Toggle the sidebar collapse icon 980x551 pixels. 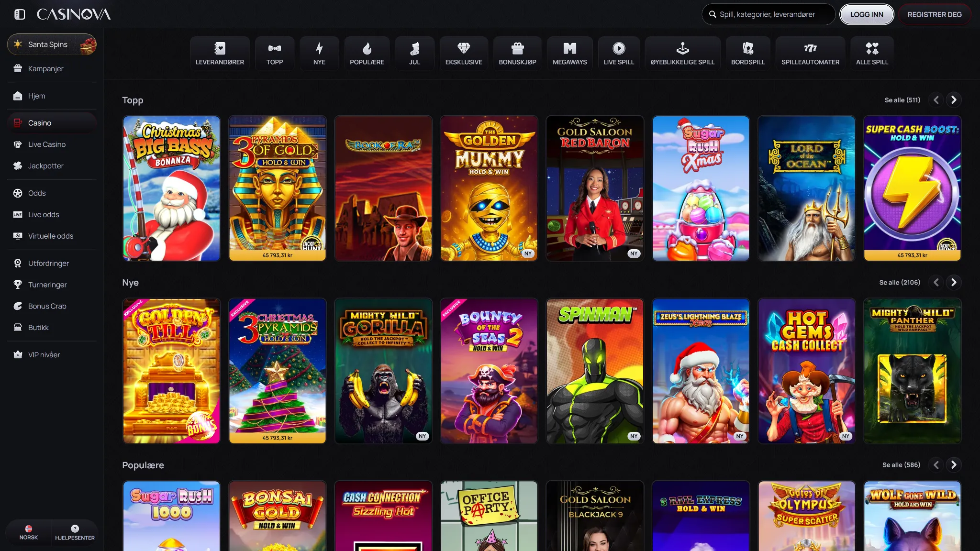pos(20,14)
